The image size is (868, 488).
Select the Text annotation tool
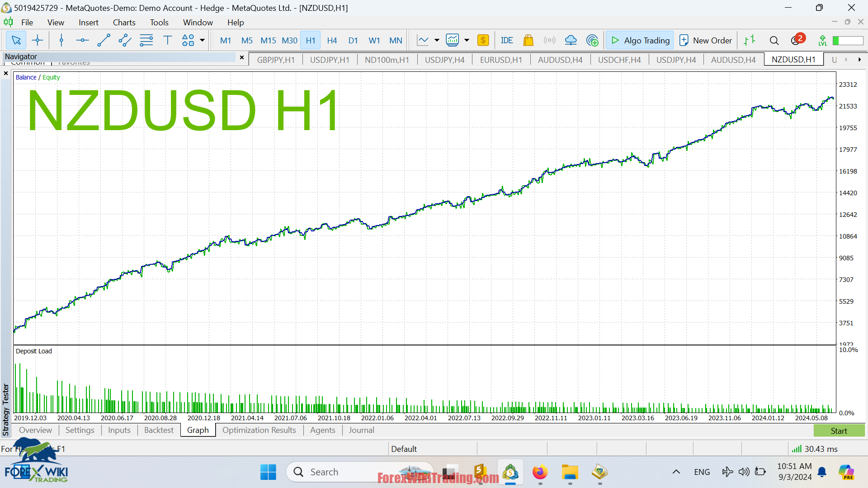[168, 40]
